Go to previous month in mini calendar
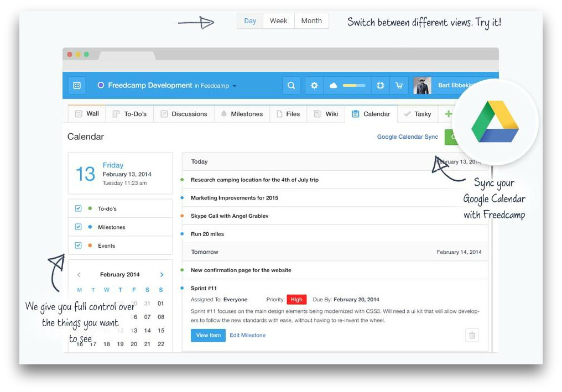 pos(79,275)
